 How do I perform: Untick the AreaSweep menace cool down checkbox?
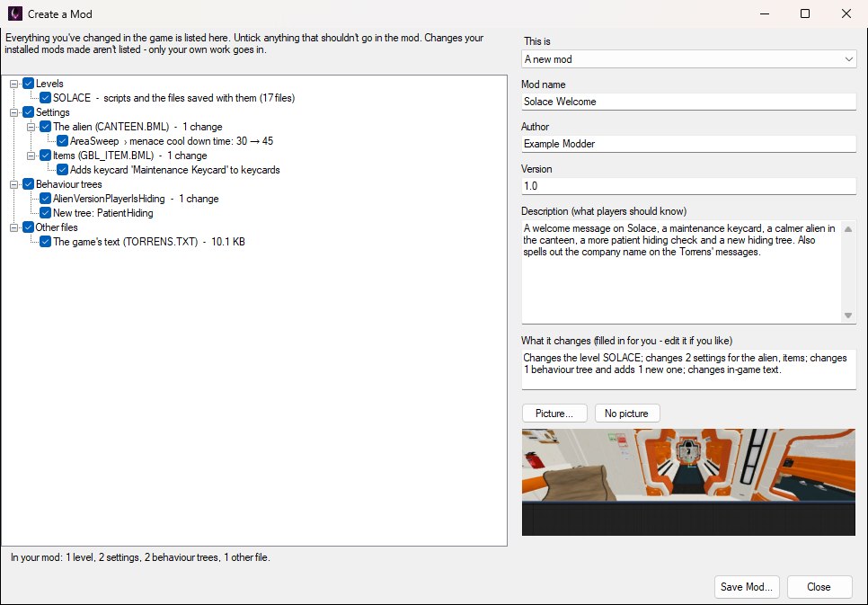(63, 141)
